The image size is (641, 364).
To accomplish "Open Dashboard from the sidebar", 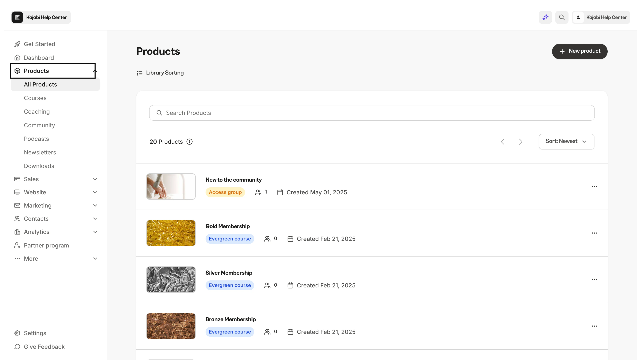I will tap(39, 58).
